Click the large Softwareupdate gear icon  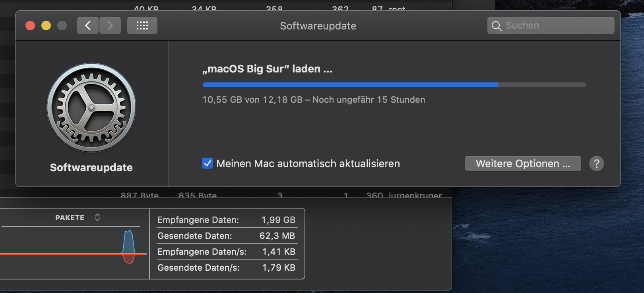(91, 107)
